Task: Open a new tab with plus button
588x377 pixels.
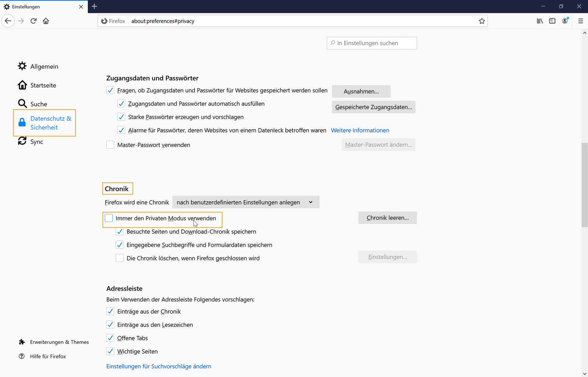Action: (94, 6)
